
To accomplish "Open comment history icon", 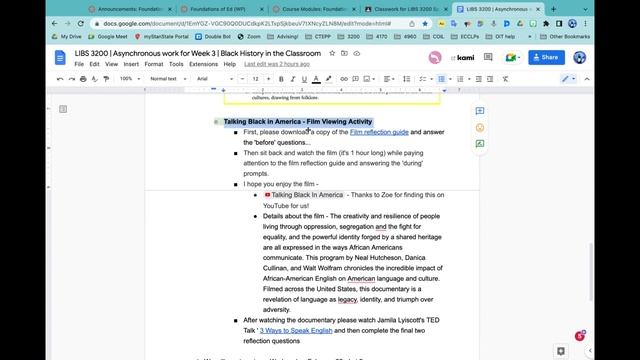I will (488, 57).
